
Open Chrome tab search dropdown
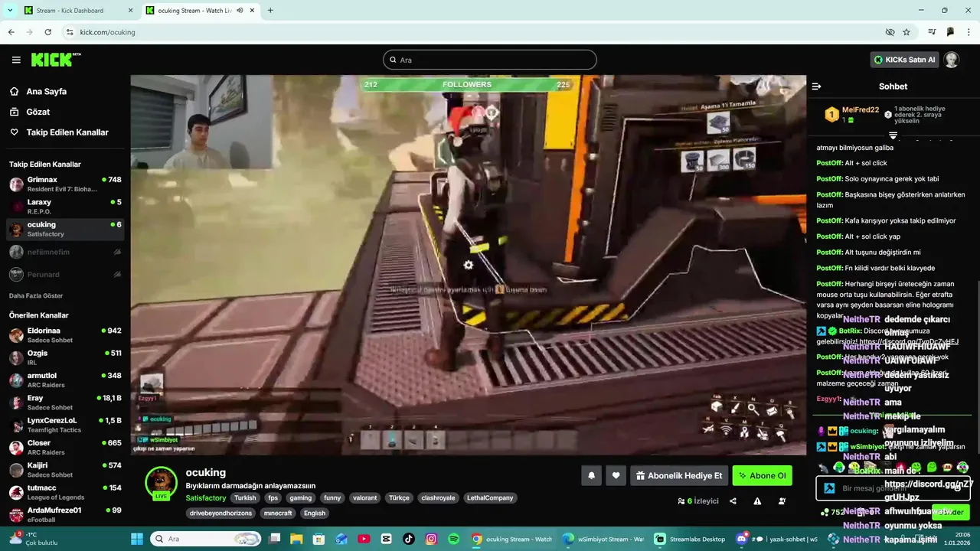(x=10, y=11)
